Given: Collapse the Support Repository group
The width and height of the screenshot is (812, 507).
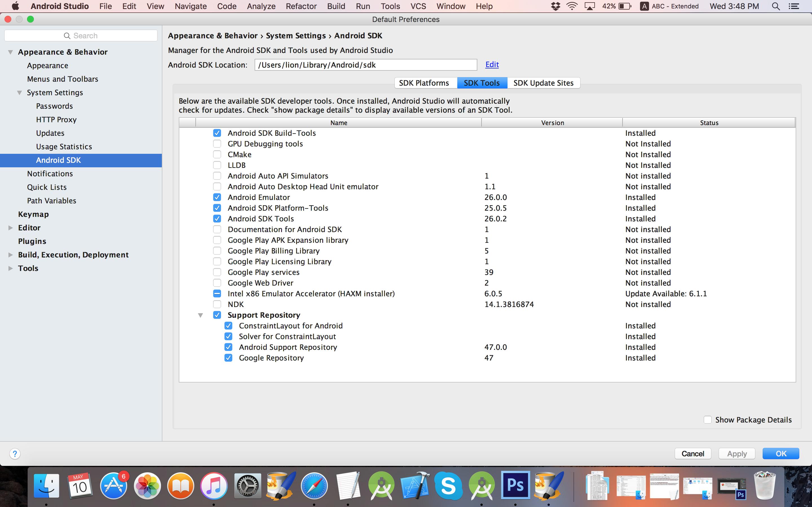Looking at the screenshot, I should tap(200, 315).
